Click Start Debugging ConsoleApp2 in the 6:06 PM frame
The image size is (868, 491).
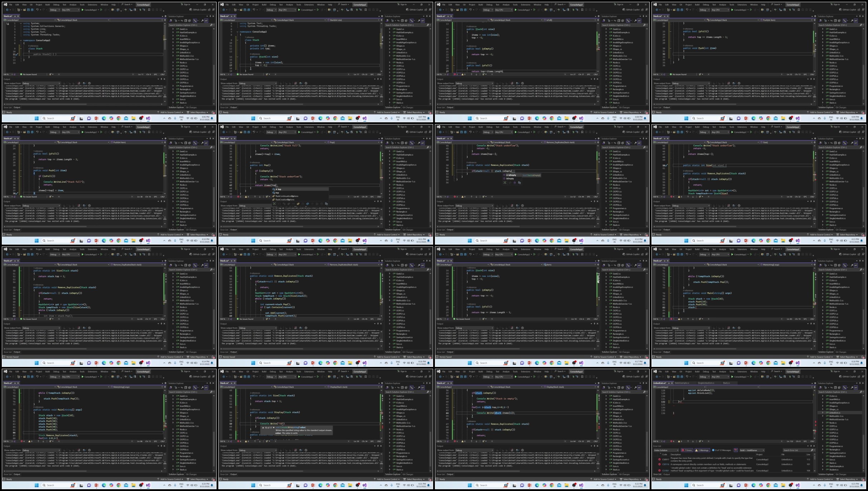point(89,10)
